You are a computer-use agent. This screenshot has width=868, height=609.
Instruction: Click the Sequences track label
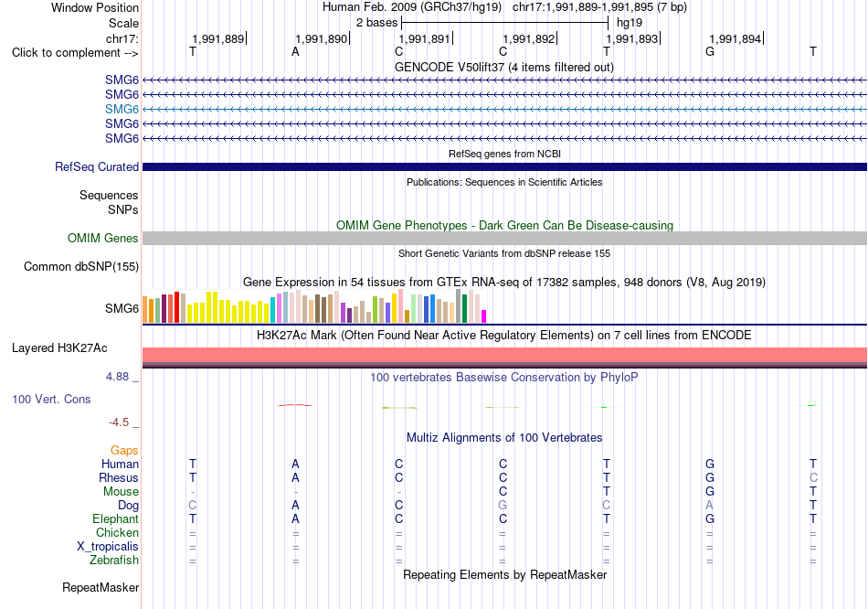tap(109, 195)
